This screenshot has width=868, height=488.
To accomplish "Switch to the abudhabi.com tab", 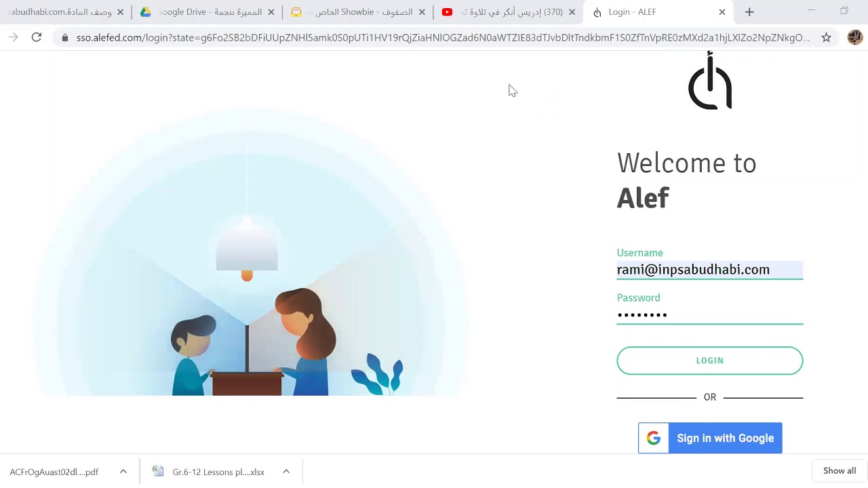I will [64, 12].
